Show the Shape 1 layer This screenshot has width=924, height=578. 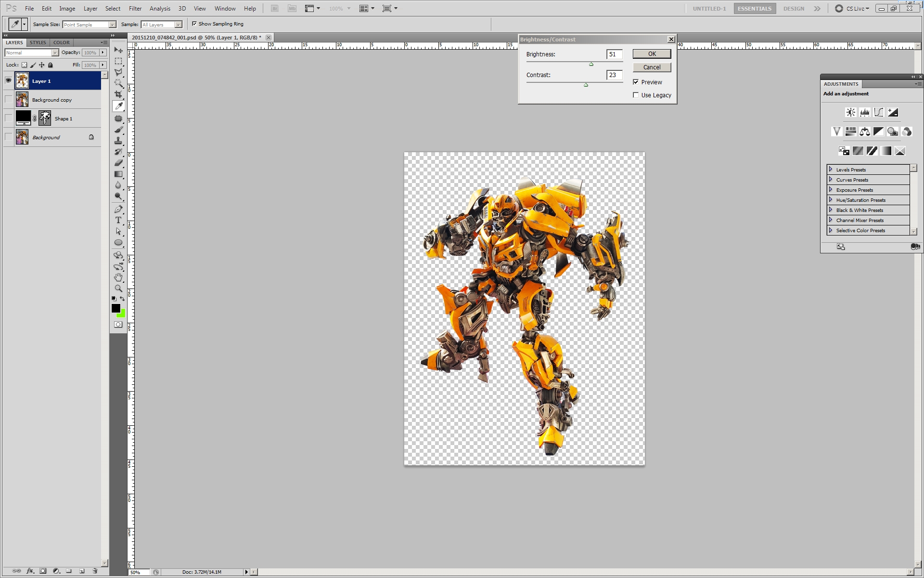coord(8,118)
